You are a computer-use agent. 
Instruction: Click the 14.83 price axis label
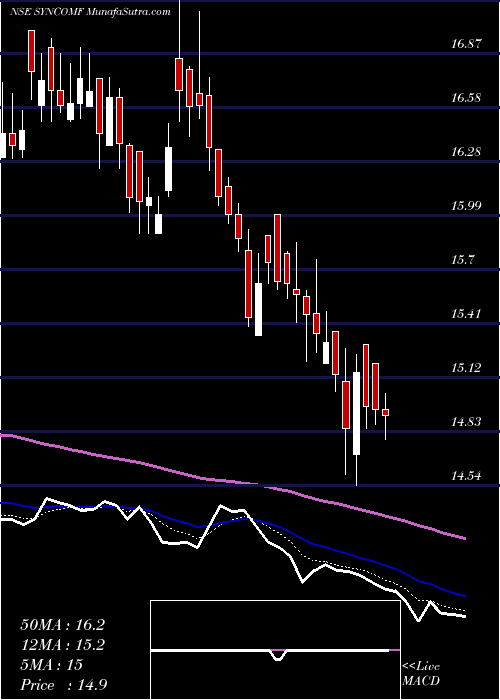(x=466, y=422)
